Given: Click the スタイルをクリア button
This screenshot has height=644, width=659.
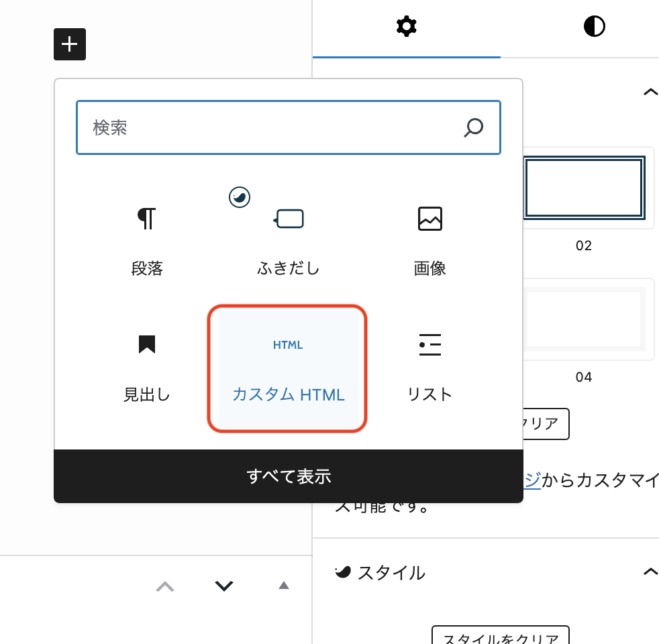Looking at the screenshot, I should pos(501,635).
